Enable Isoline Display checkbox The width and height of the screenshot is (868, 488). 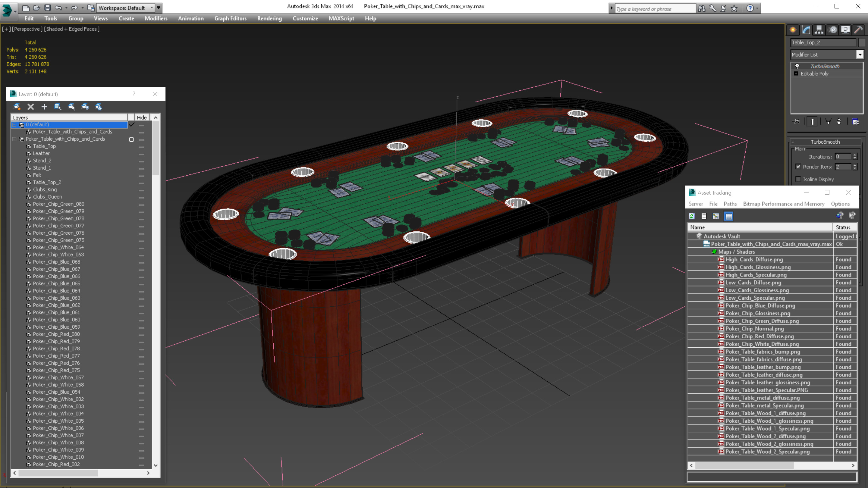[798, 179]
